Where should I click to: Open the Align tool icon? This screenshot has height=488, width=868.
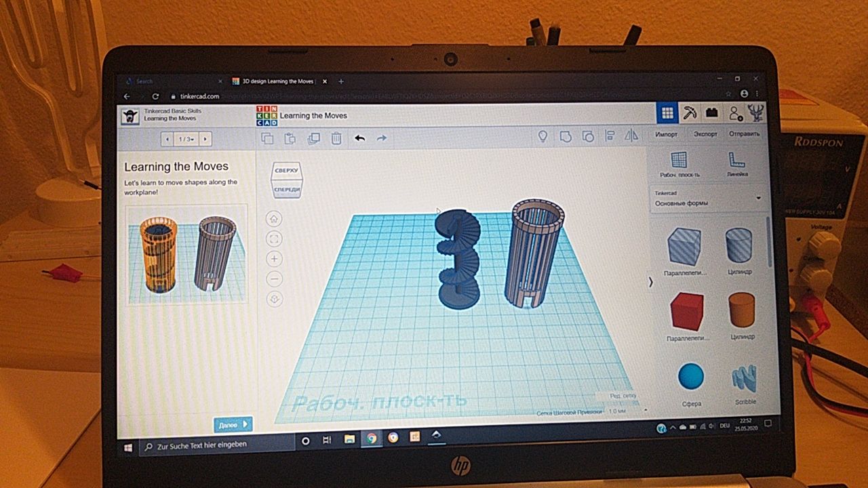point(609,136)
